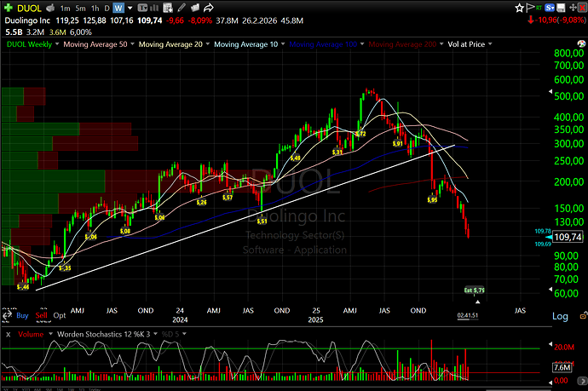
Task: Open the news icon beside DUOL
Action: pos(50,8)
